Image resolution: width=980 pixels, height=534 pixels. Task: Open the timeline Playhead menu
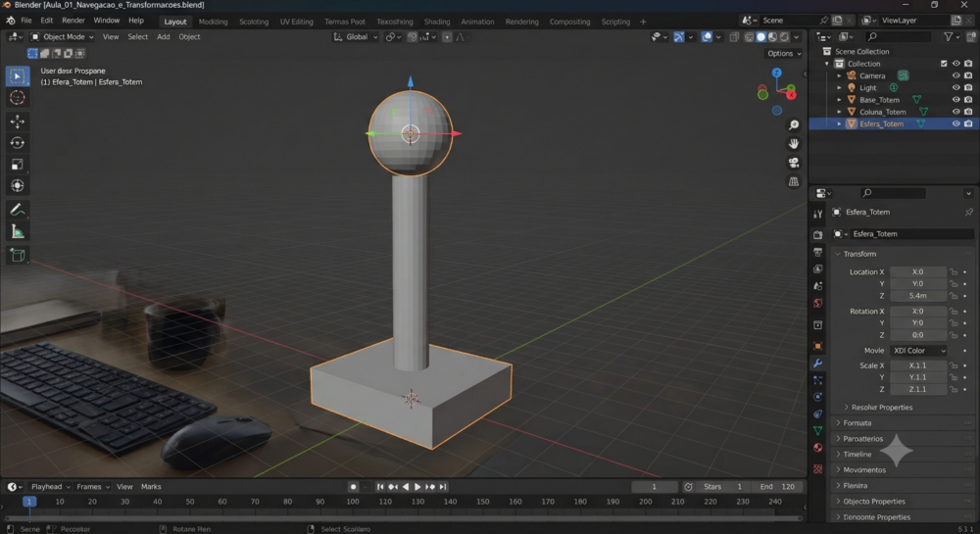point(50,487)
